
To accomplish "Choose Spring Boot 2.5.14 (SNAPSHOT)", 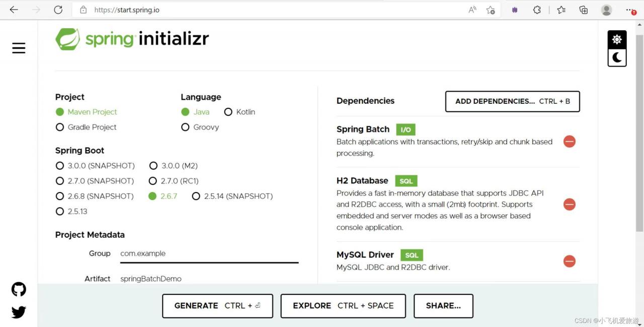I will pos(232,196).
